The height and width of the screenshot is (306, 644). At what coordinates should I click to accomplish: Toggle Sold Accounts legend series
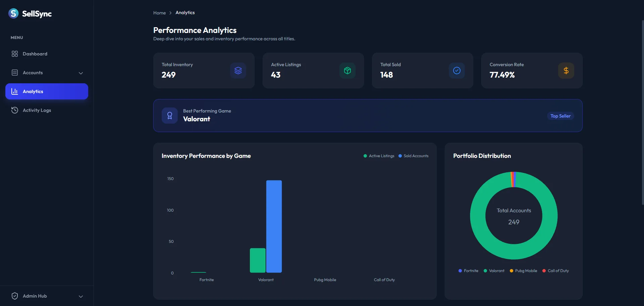[413, 156]
